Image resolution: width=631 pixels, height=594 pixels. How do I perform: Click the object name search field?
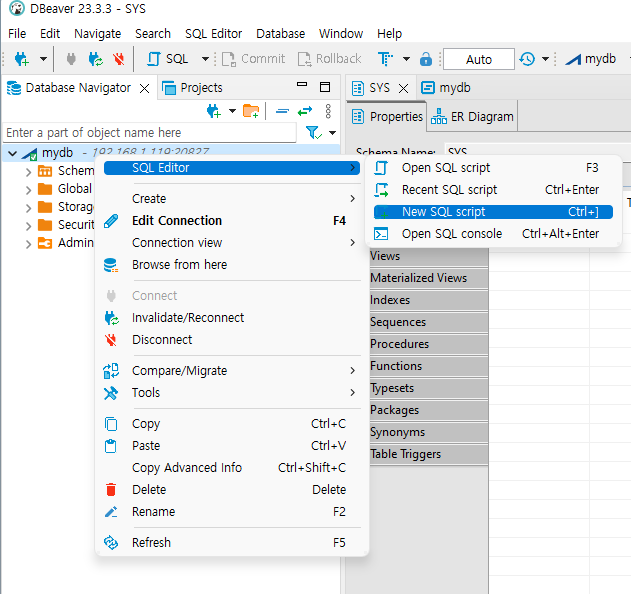point(148,132)
